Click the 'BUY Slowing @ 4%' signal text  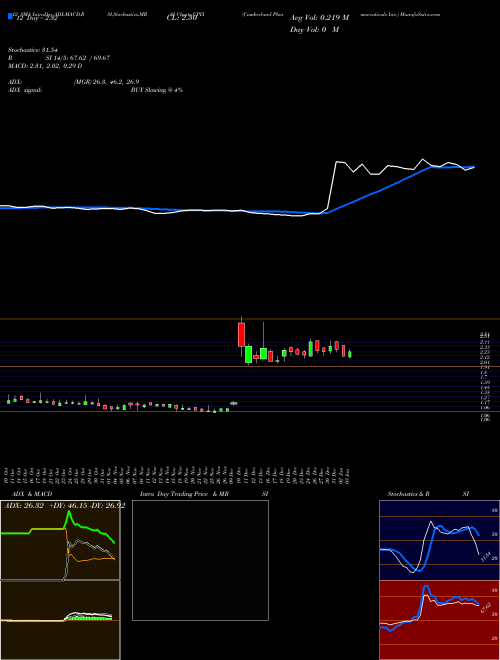pos(157,90)
